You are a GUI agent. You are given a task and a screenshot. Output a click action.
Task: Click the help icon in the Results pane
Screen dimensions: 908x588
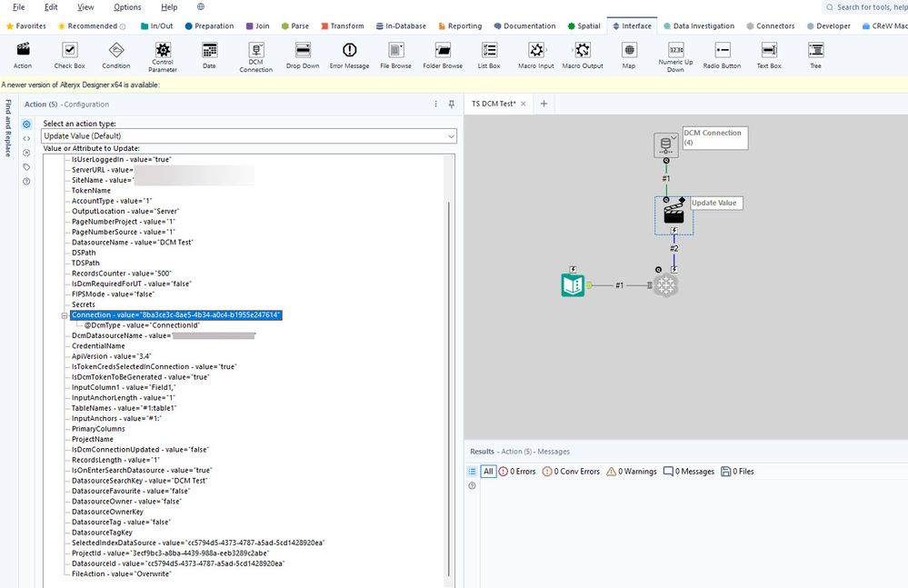coord(472,486)
